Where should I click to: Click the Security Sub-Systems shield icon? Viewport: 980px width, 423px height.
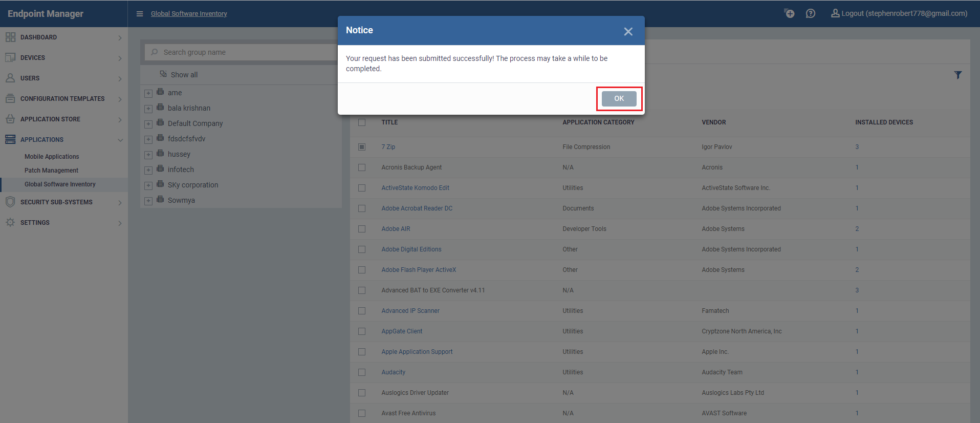10,202
